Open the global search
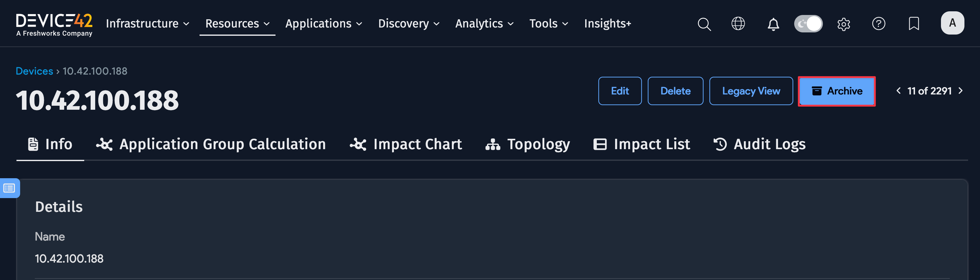The image size is (980, 280). [x=704, y=24]
